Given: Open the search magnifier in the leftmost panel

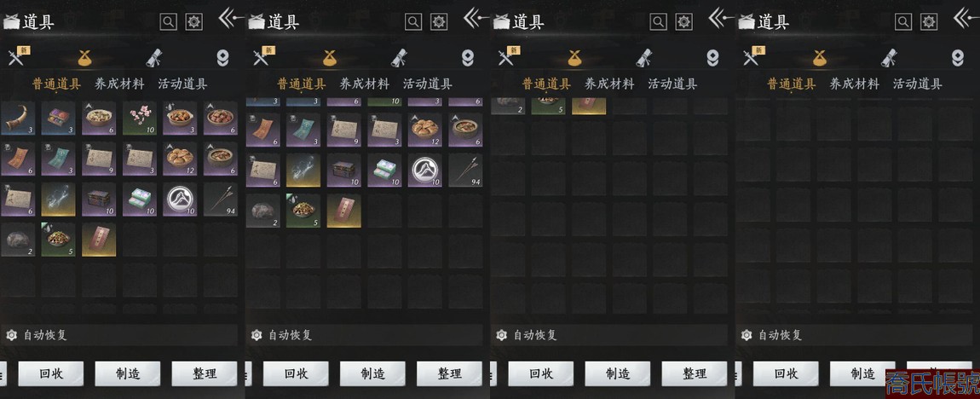Looking at the screenshot, I should click(x=168, y=22).
